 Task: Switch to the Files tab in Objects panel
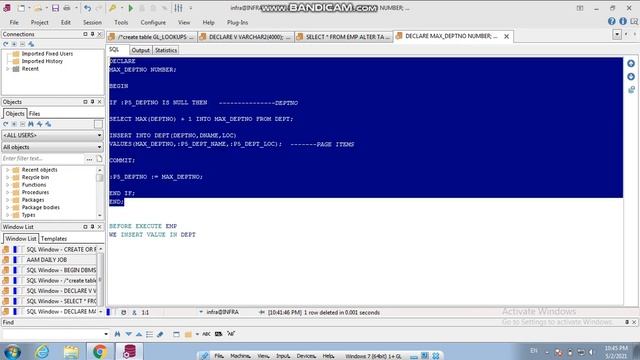pyautogui.click(x=34, y=113)
